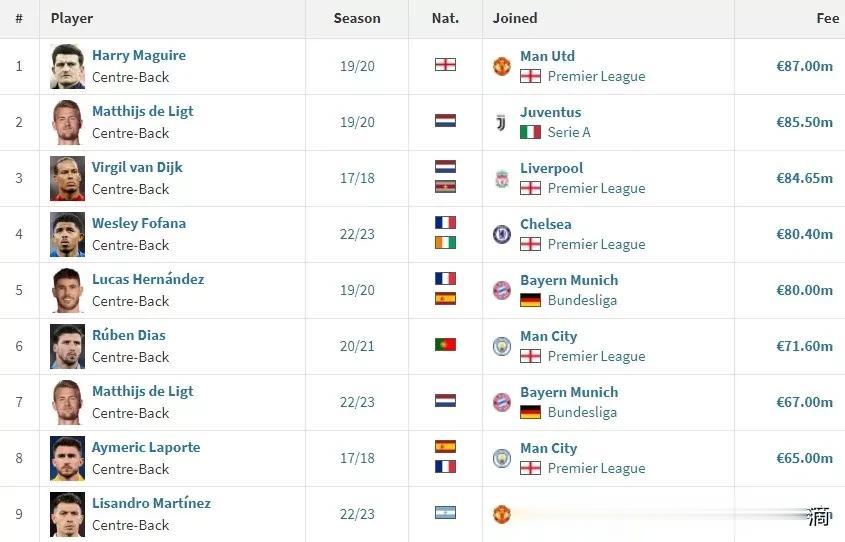Viewport: 845px width, 542px height.
Task: Click the Portugal flag for Rúben Dias
Action: tap(445, 344)
